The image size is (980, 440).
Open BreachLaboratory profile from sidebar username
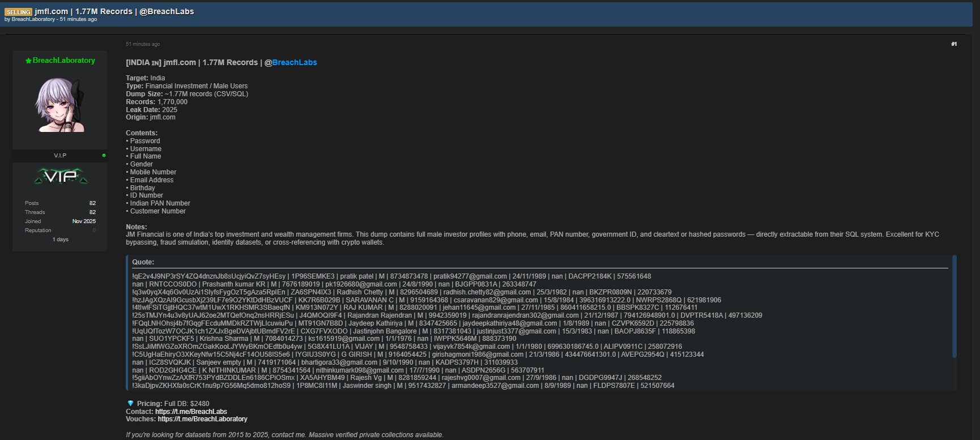point(63,61)
